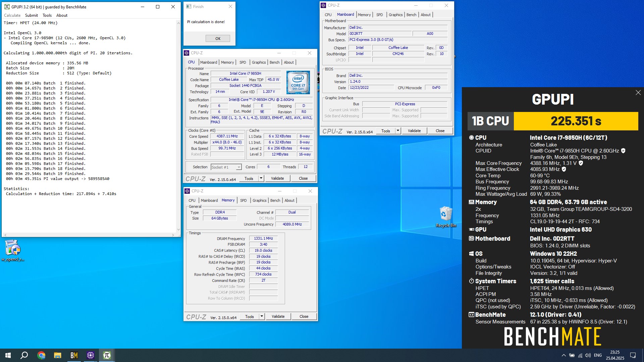This screenshot has width=644, height=362.
Task: Click CAS# Latency value 19.0 clocks
Action: coord(263,250)
